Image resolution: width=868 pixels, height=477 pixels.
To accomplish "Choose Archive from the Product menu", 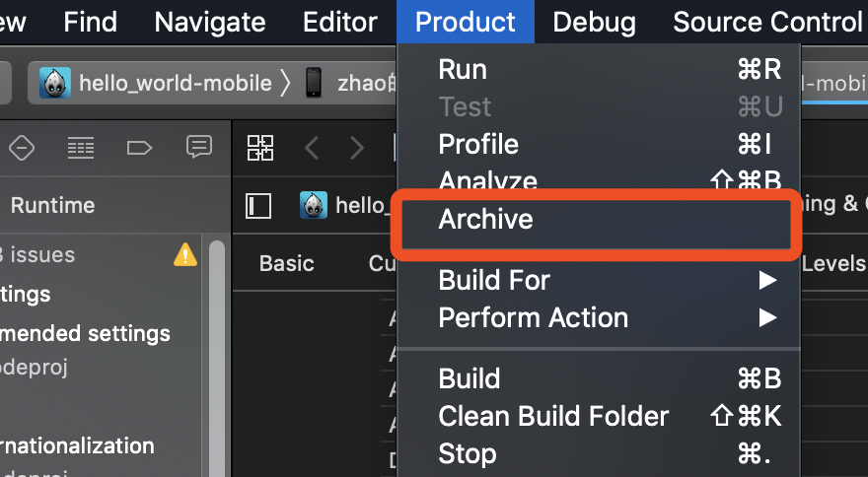I will pos(485,219).
